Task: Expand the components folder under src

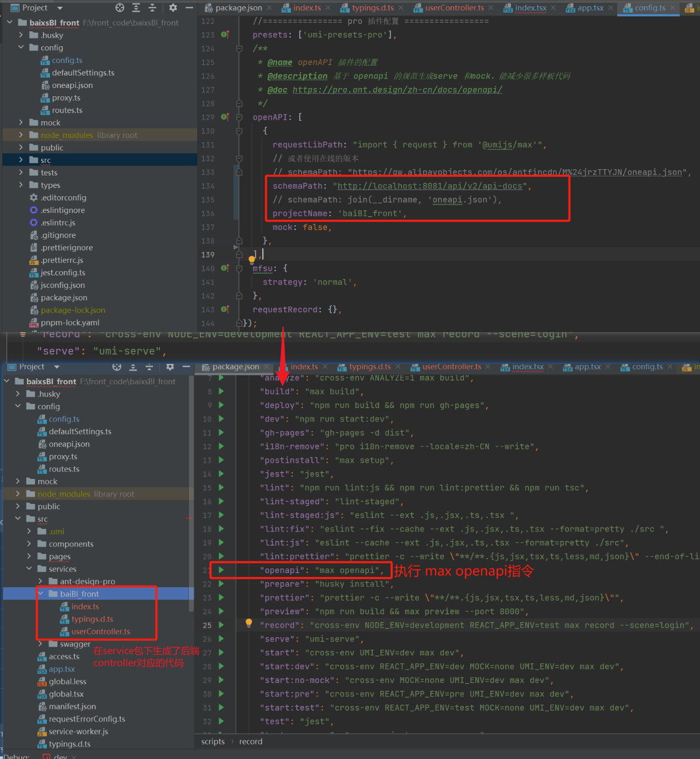Action: (29, 543)
